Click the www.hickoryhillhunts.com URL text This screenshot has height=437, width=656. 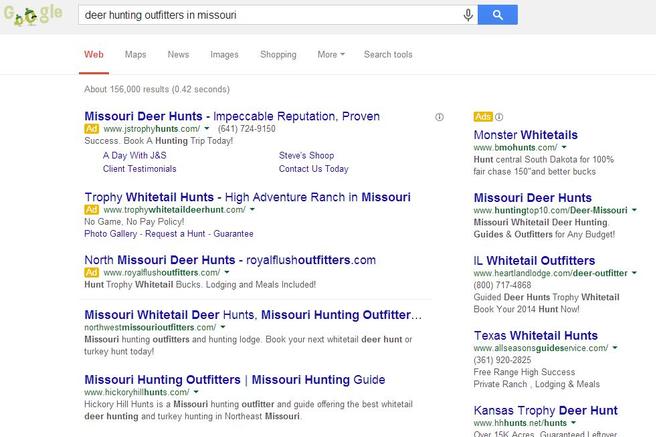point(137,392)
